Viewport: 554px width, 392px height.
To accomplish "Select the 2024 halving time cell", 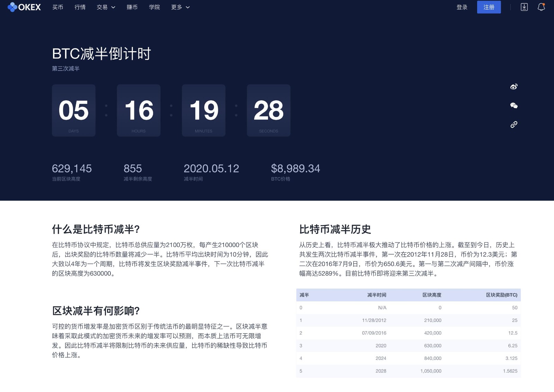I will [381, 358].
